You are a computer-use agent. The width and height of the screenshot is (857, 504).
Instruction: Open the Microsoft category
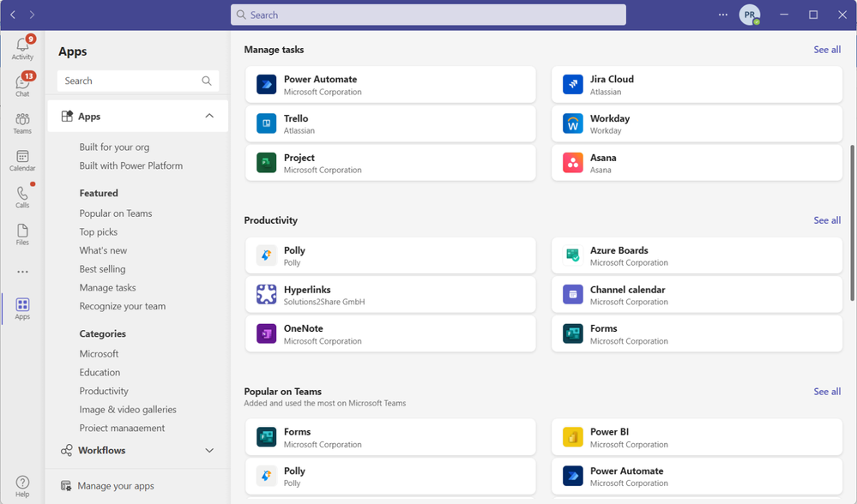click(x=99, y=354)
